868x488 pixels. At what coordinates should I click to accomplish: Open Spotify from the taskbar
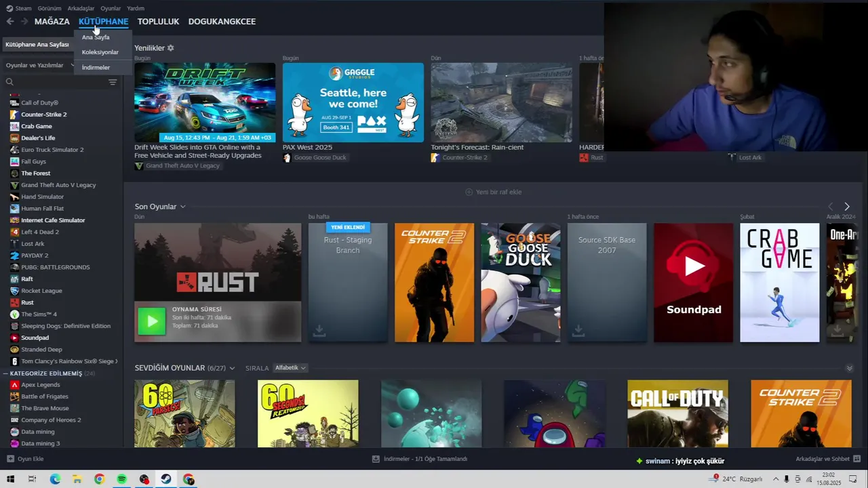(x=121, y=479)
